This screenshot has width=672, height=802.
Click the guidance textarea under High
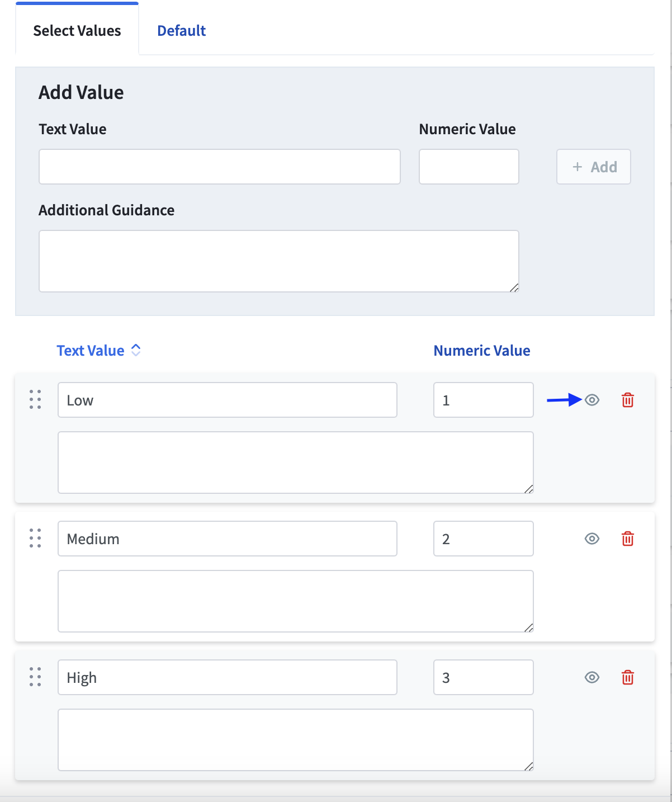point(296,740)
